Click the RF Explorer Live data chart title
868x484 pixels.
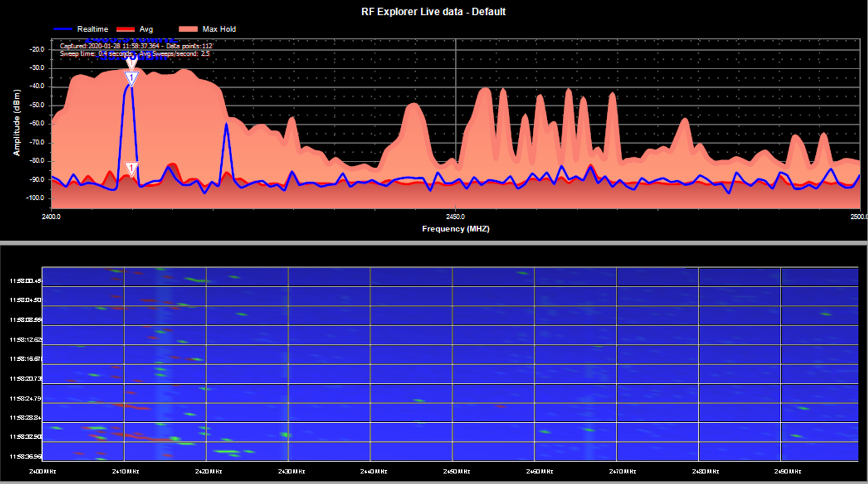(x=433, y=11)
